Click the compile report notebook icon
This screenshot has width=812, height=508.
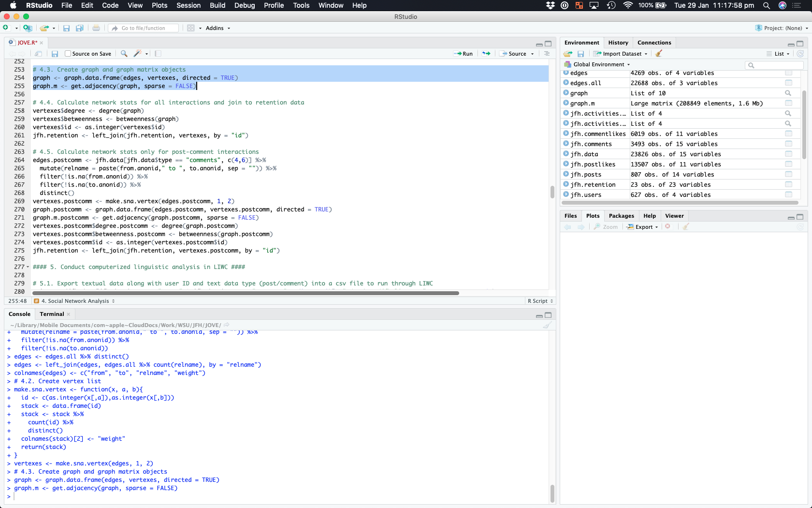pyautogui.click(x=158, y=54)
